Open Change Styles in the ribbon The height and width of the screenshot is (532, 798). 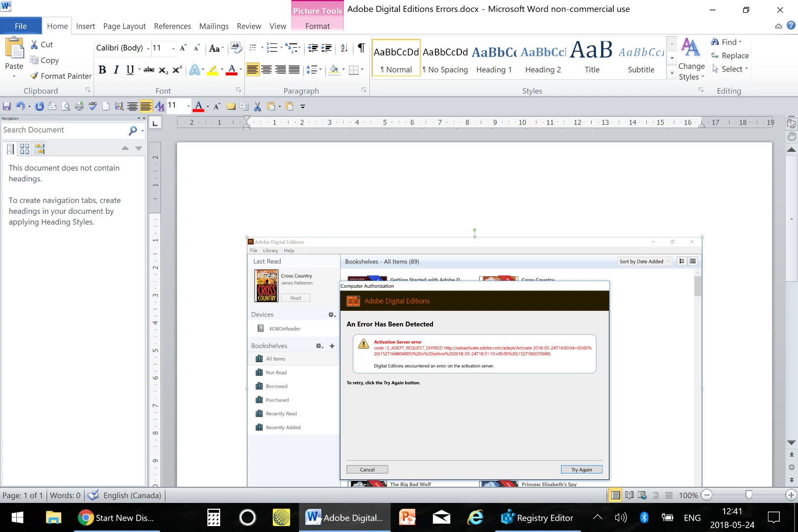point(692,59)
